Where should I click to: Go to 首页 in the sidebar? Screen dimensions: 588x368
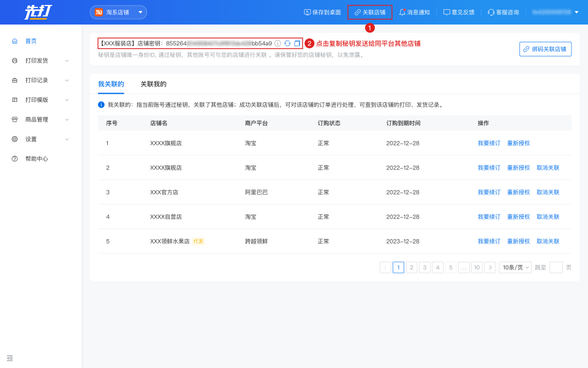[31, 41]
